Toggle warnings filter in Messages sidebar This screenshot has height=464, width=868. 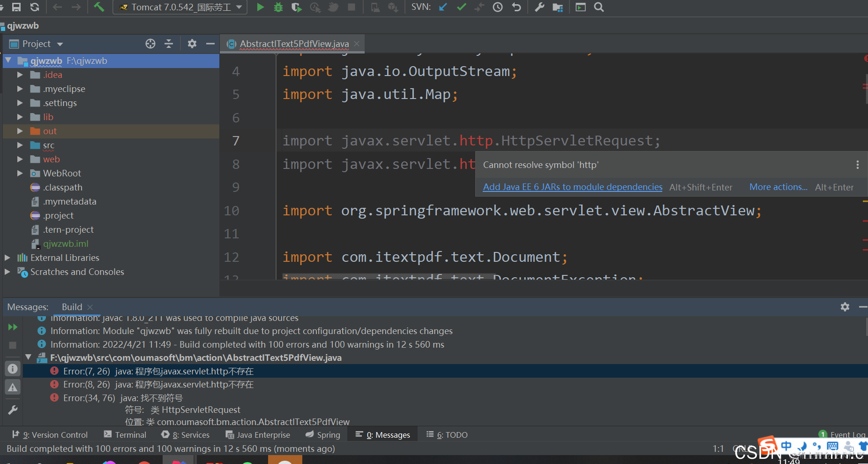13,388
